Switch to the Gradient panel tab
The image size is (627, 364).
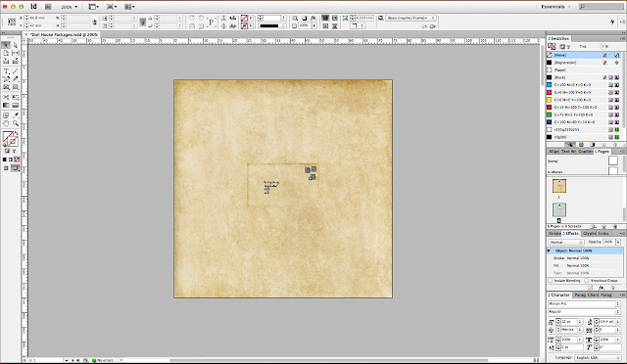click(x=586, y=152)
